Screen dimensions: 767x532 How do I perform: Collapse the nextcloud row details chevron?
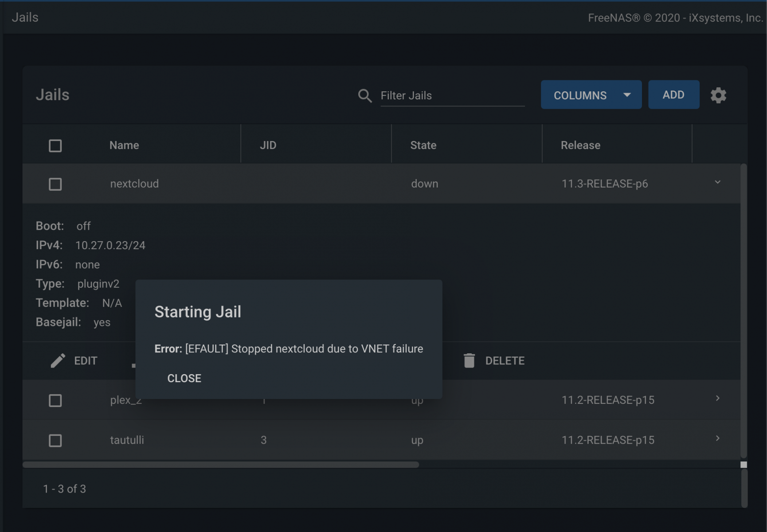[717, 182]
